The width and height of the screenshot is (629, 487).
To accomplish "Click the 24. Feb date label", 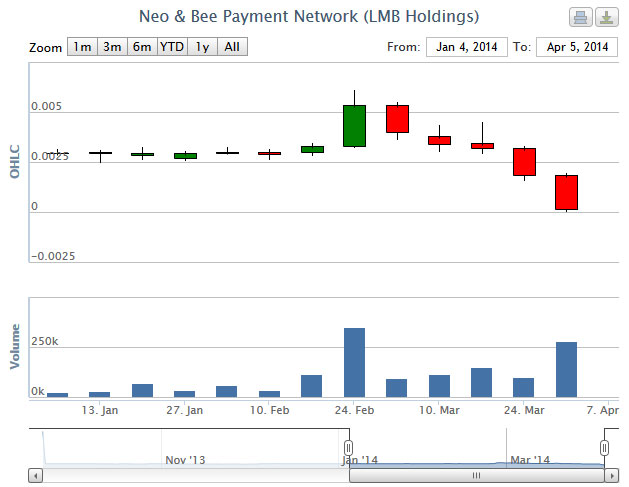I will [x=354, y=410].
